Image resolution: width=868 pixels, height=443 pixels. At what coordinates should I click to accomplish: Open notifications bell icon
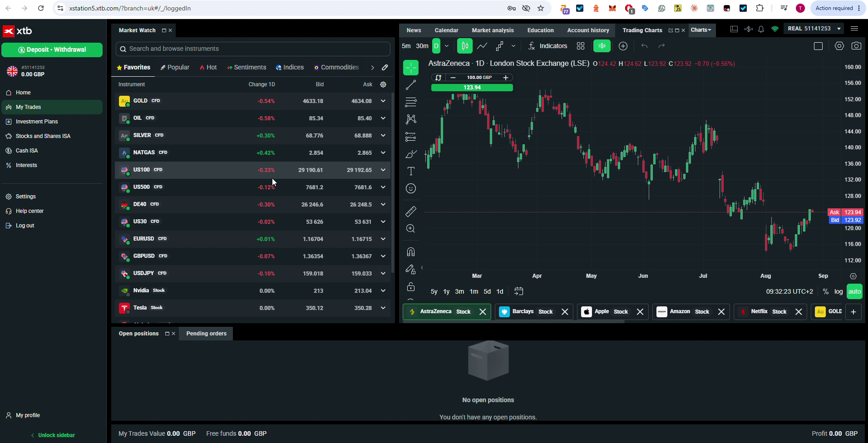(x=761, y=29)
